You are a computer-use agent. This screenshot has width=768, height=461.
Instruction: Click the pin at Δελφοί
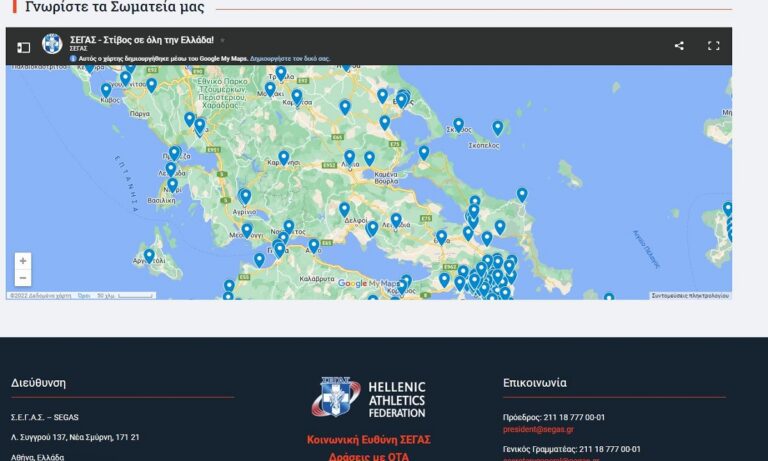[x=344, y=209]
